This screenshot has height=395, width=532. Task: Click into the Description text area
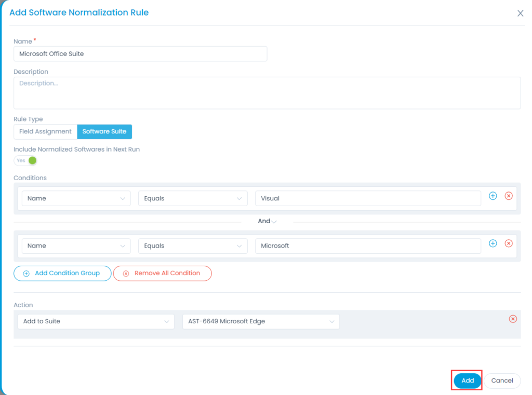click(267, 93)
